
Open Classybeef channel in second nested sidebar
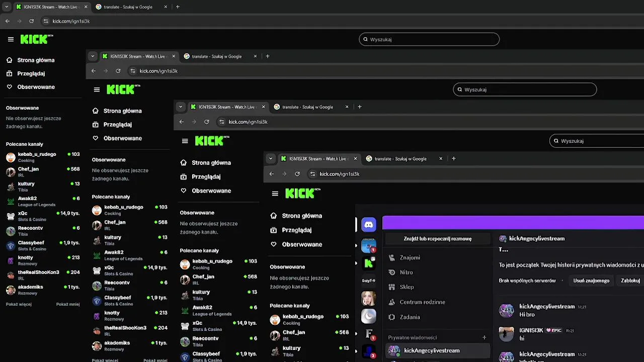(x=130, y=301)
